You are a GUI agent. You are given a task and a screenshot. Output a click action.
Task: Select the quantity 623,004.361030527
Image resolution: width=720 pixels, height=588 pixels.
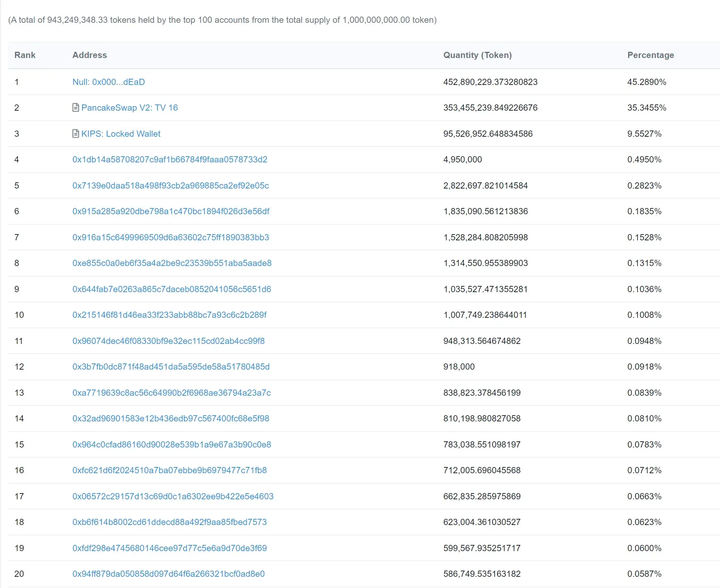[482, 522]
